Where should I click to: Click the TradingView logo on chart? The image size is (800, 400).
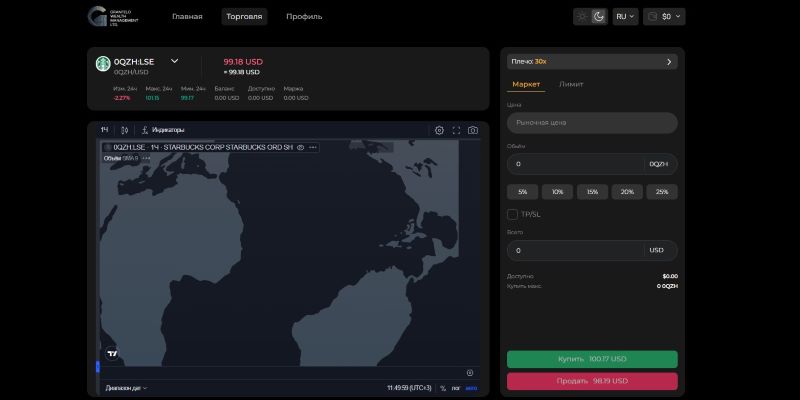pyautogui.click(x=112, y=353)
